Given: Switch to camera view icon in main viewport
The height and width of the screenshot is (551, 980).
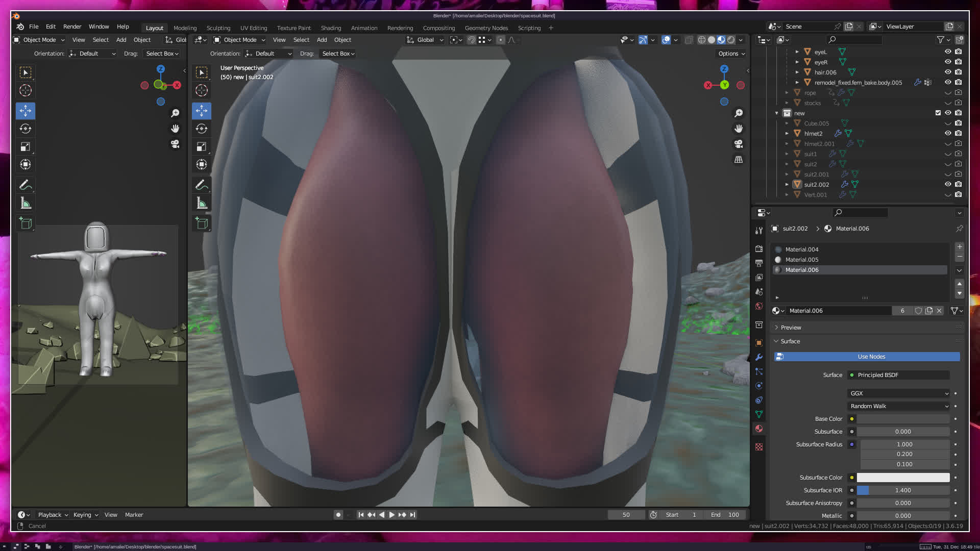Looking at the screenshot, I should pos(739,144).
